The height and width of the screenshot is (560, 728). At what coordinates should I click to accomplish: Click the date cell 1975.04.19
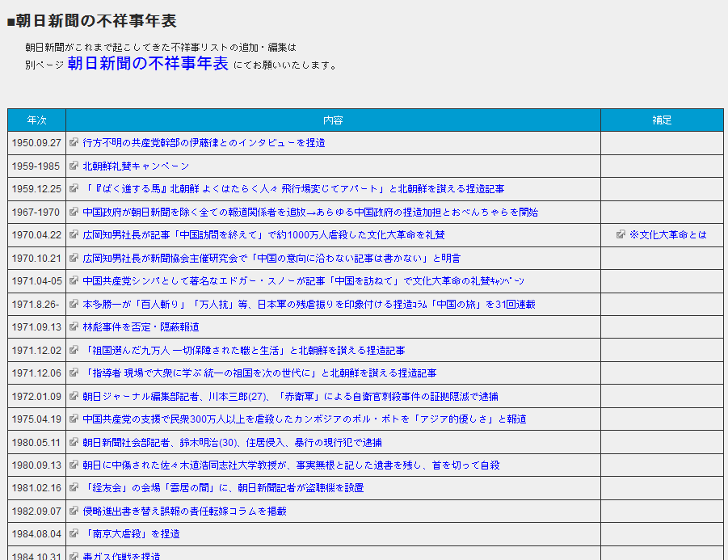coord(36,419)
